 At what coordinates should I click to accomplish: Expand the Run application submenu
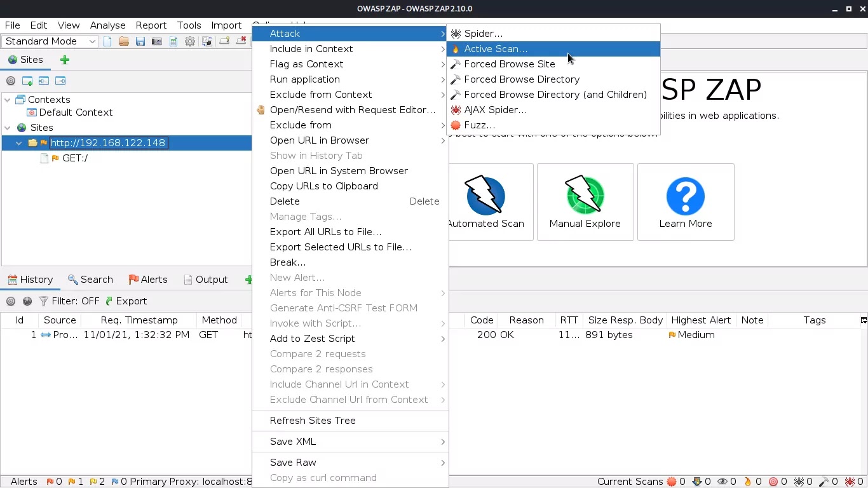350,79
